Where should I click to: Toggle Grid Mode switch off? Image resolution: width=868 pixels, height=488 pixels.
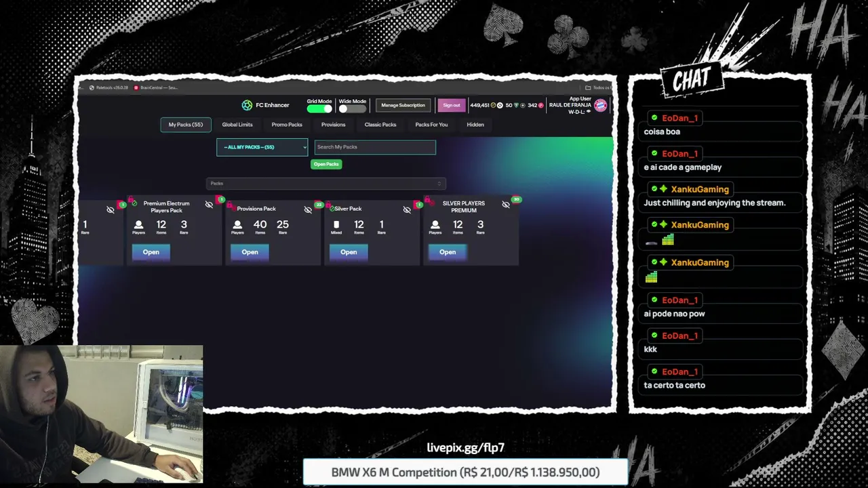(319, 108)
